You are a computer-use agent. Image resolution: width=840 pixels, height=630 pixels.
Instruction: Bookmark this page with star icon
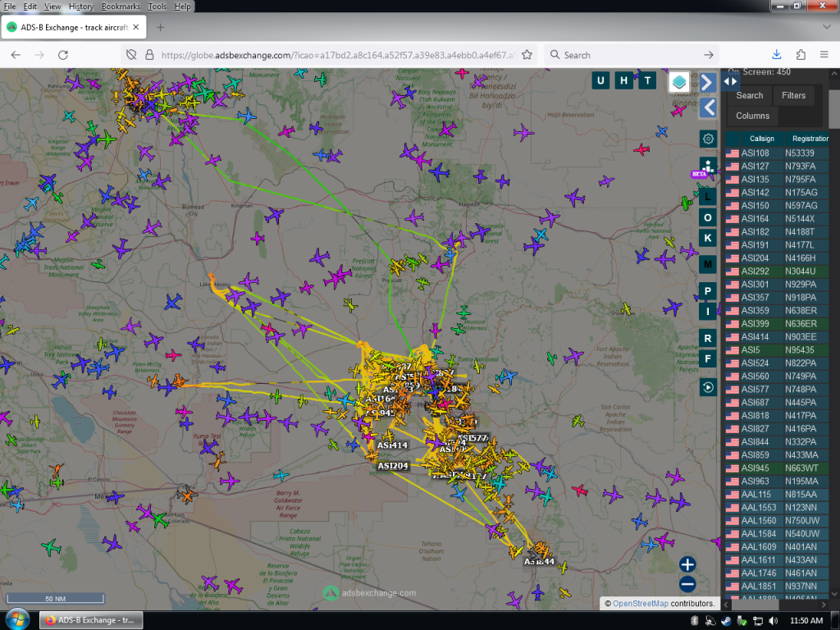[x=527, y=55]
